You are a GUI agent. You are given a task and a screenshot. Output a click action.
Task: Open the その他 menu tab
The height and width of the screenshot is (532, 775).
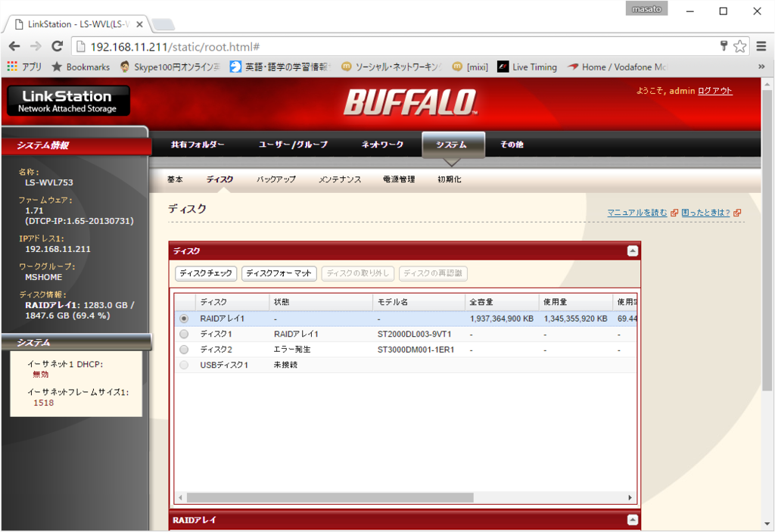pos(512,145)
